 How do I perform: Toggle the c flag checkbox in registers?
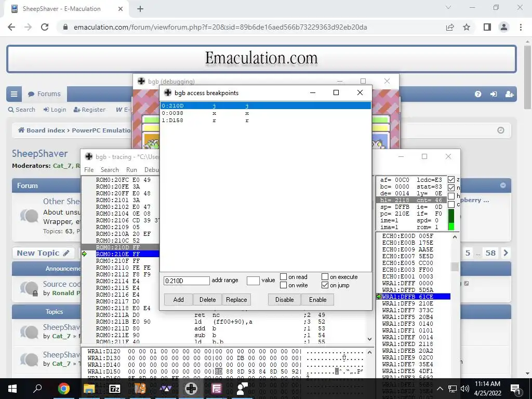coord(451,204)
